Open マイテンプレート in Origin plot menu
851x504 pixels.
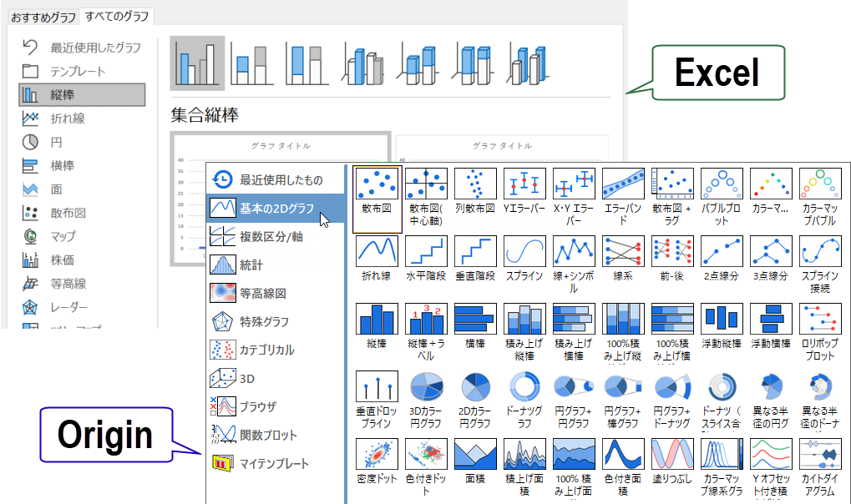(276, 464)
